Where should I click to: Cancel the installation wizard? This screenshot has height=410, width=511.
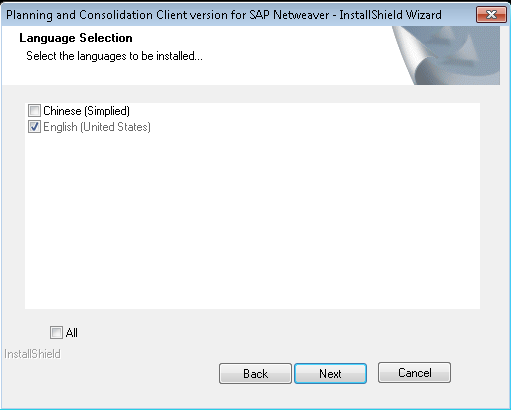click(x=414, y=373)
